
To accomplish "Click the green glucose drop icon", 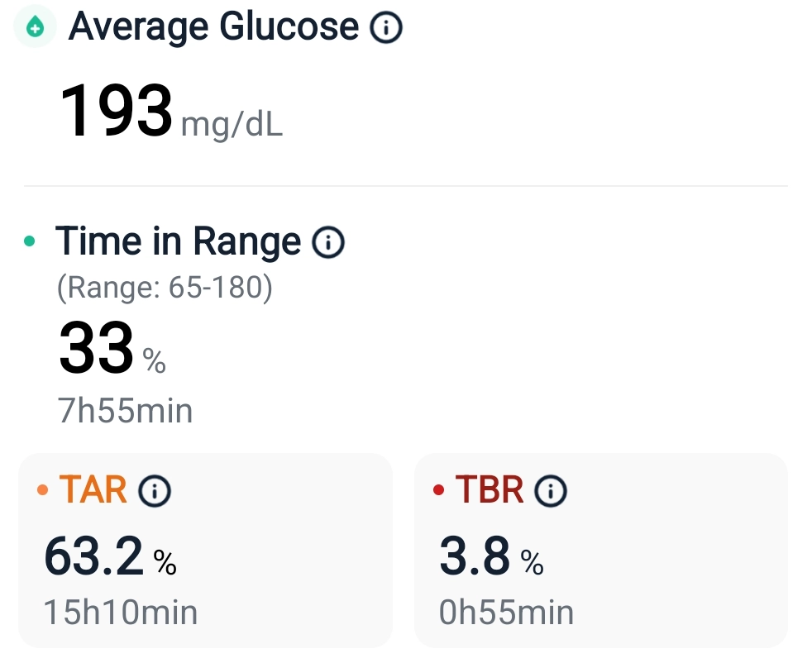I will point(35,27).
